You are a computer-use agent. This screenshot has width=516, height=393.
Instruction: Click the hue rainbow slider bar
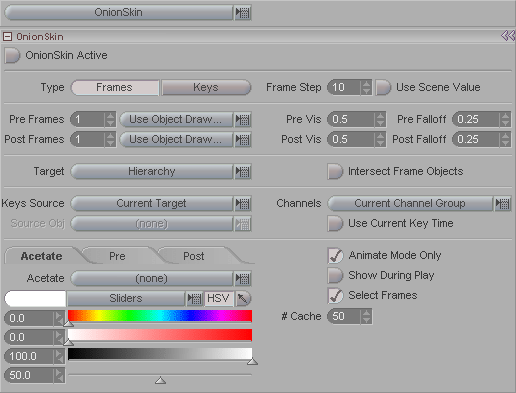tap(160, 316)
